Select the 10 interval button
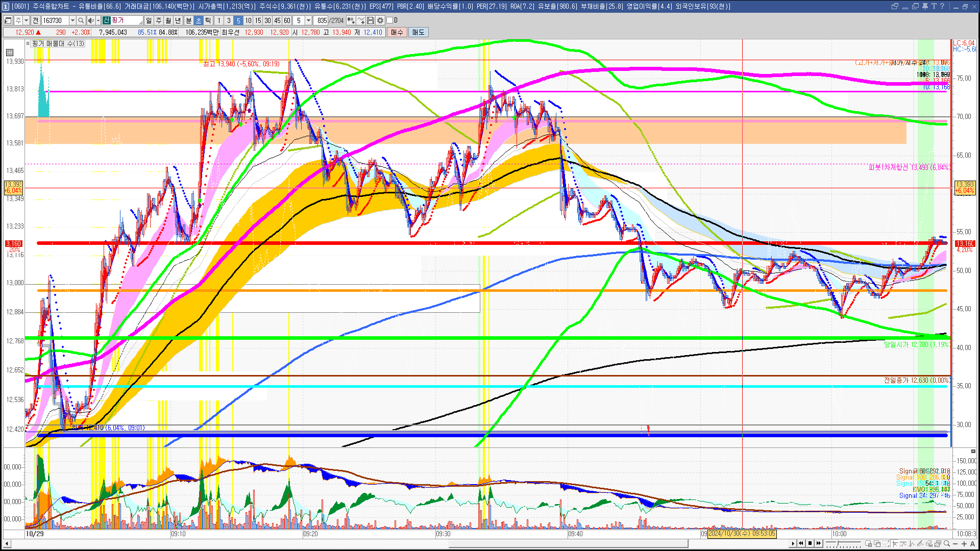 coord(248,20)
